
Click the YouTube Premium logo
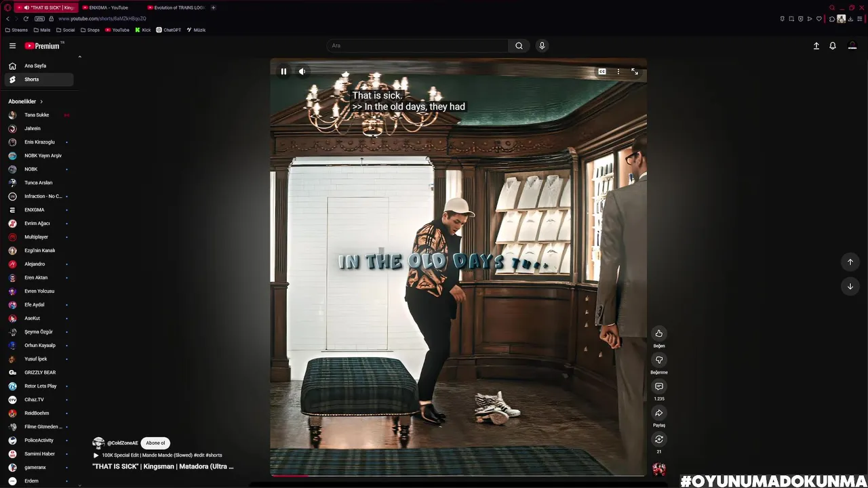coord(44,45)
